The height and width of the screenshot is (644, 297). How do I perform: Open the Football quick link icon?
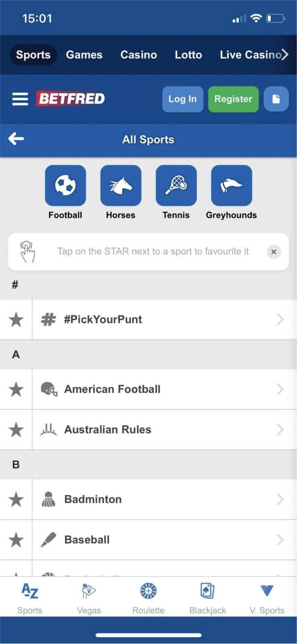pos(65,185)
